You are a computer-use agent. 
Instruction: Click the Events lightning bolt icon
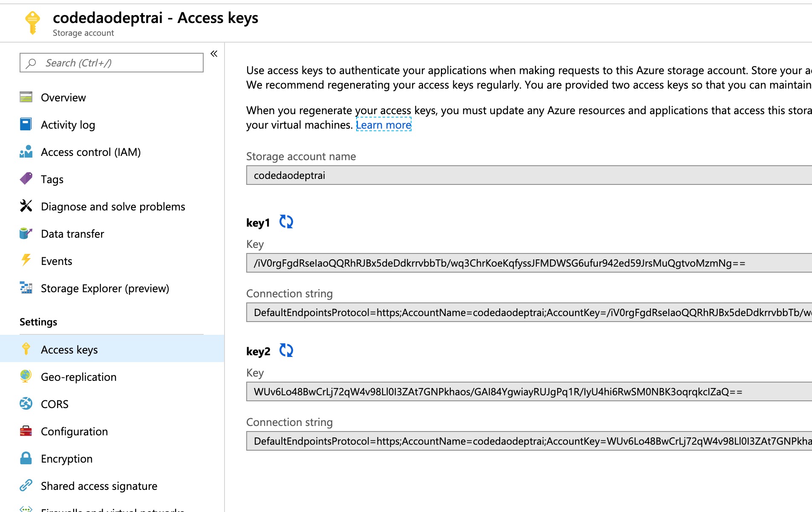click(26, 261)
